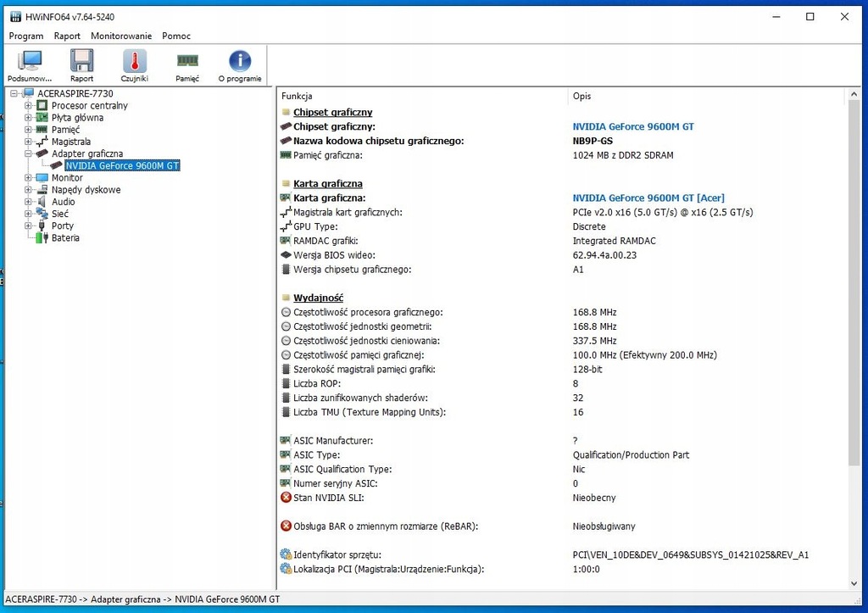The height and width of the screenshot is (613, 868).
Task: Click the Monitor icon in tree
Action: [42, 178]
